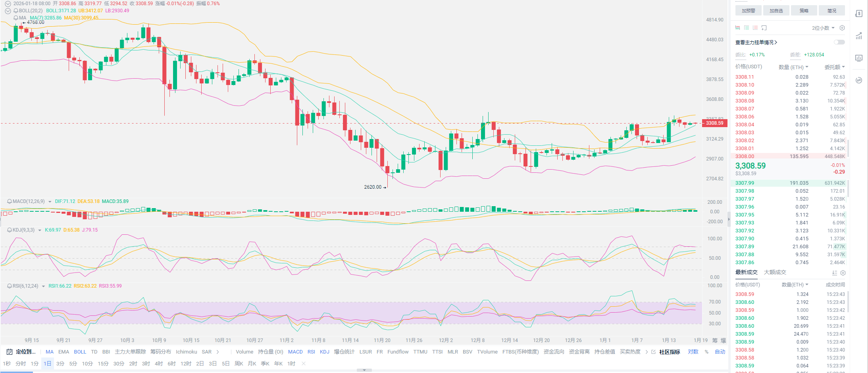Click the bell icon next to MACD(12,26,9)

click(10, 201)
